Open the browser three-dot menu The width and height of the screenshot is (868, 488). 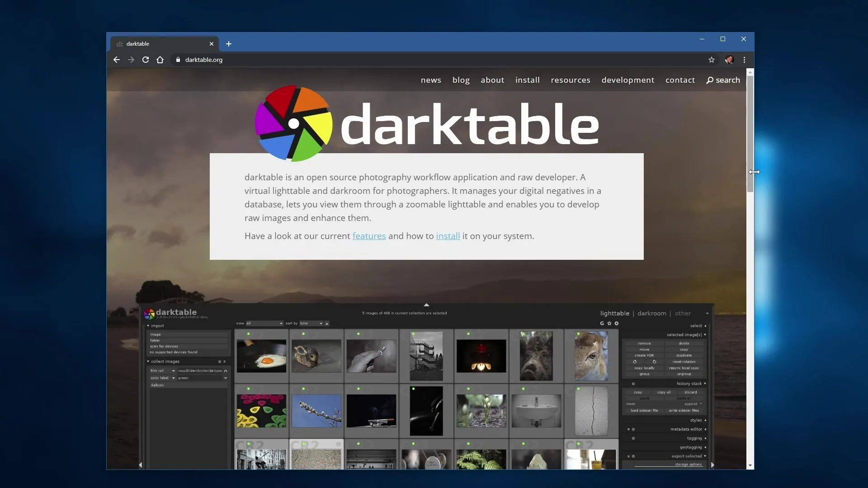[744, 60]
